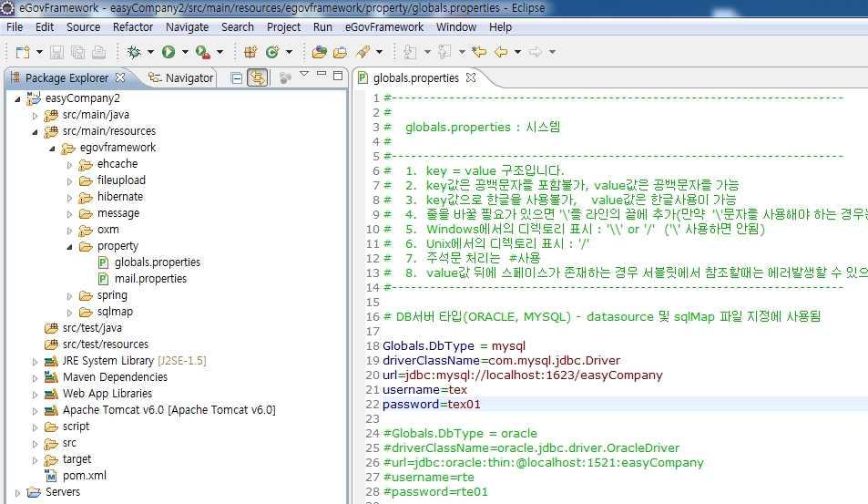Click the Last Edit Location arrow icon

[x=479, y=52]
